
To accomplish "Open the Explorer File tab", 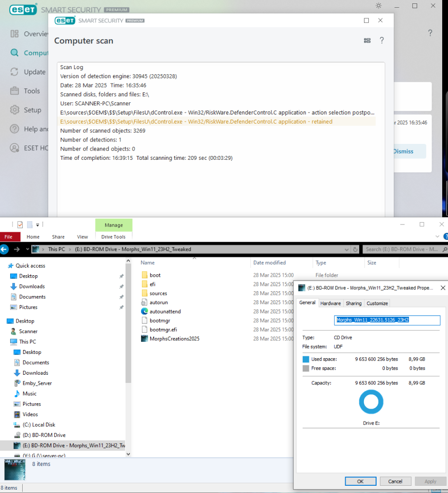I will (9, 237).
